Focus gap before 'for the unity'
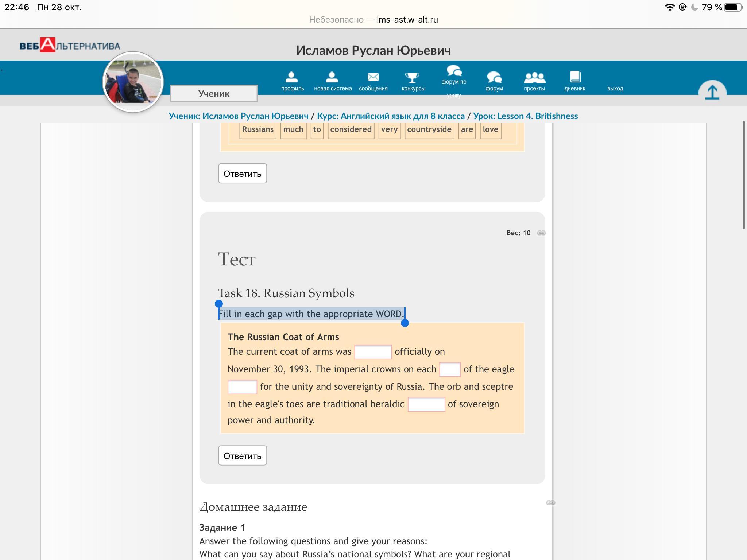Screen dimensions: 747x560 tap(242, 387)
